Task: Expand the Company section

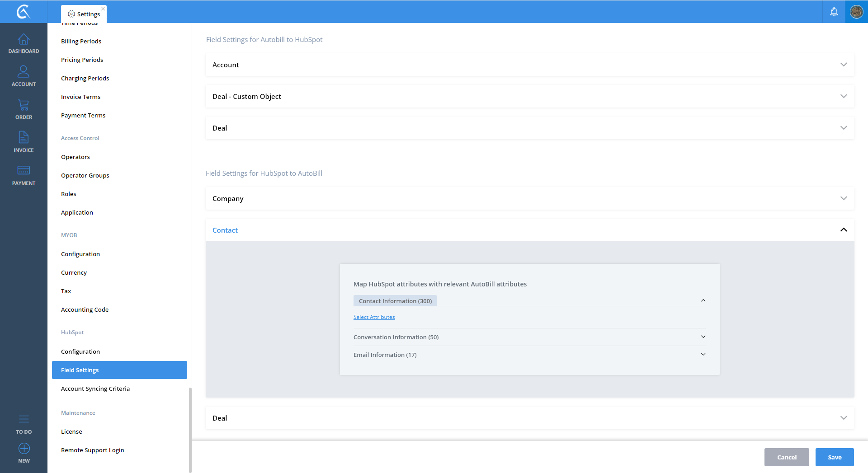Action: point(843,198)
